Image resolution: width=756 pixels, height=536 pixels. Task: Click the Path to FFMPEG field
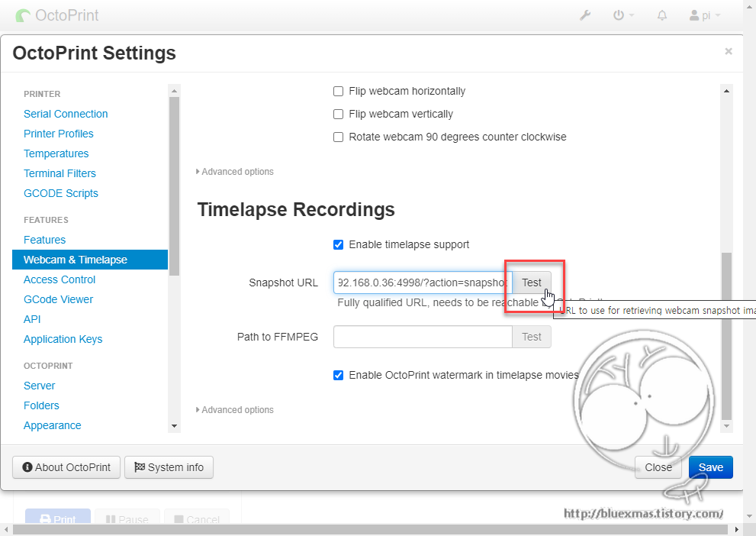point(423,337)
